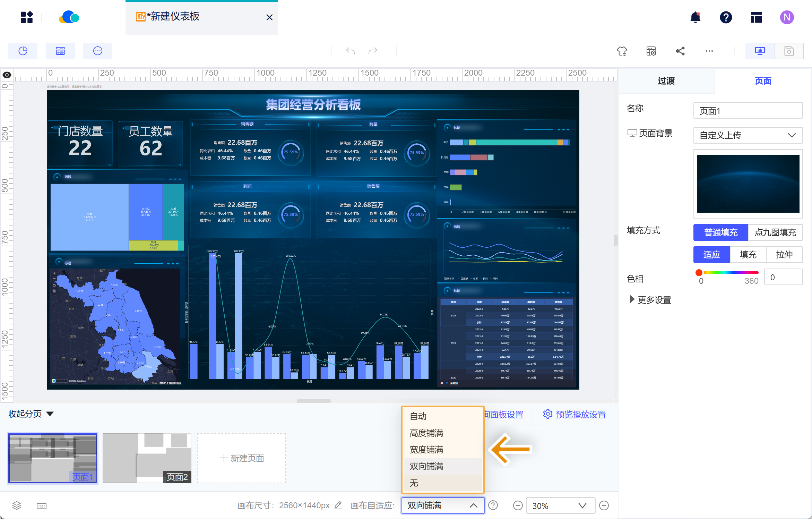The image size is (812, 519).
Task: Select 宽度铺满 from the adaptive menu
Action: pyautogui.click(x=426, y=450)
